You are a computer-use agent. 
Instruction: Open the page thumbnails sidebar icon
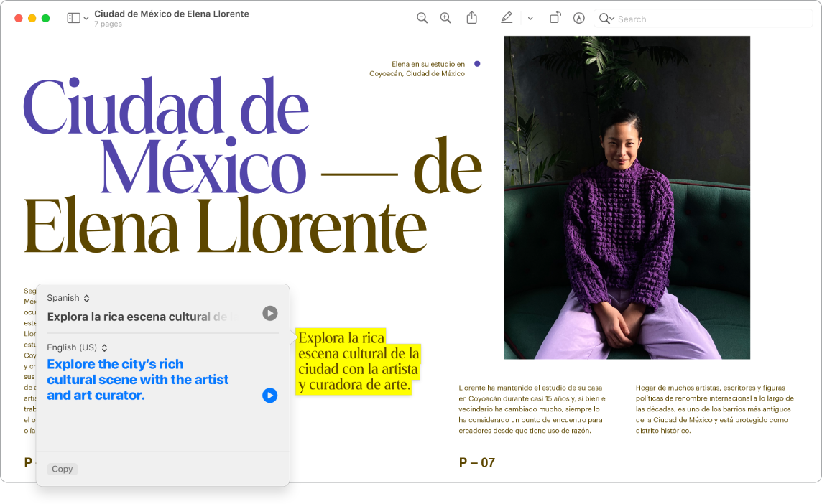point(74,18)
